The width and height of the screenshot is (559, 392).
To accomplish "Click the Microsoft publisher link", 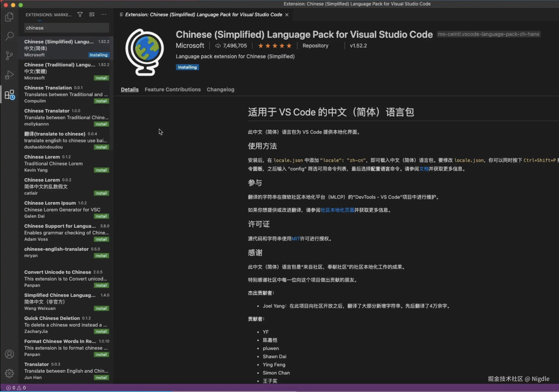I will pyautogui.click(x=190, y=46).
